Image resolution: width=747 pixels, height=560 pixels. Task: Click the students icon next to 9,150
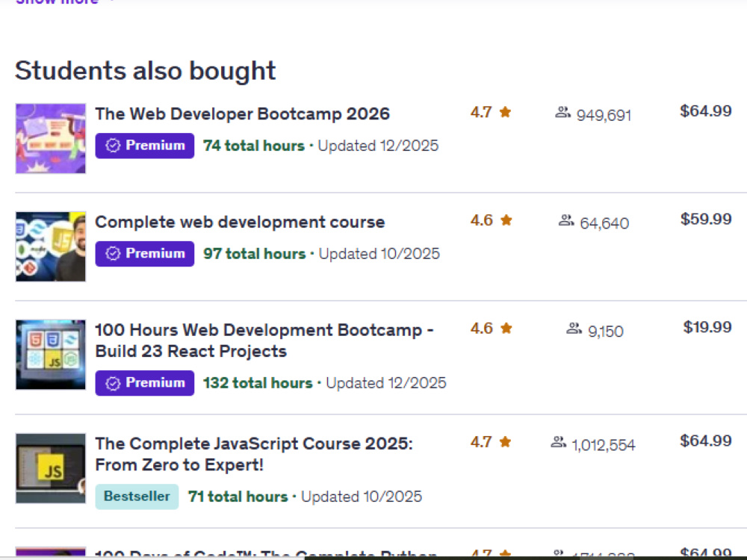574,329
